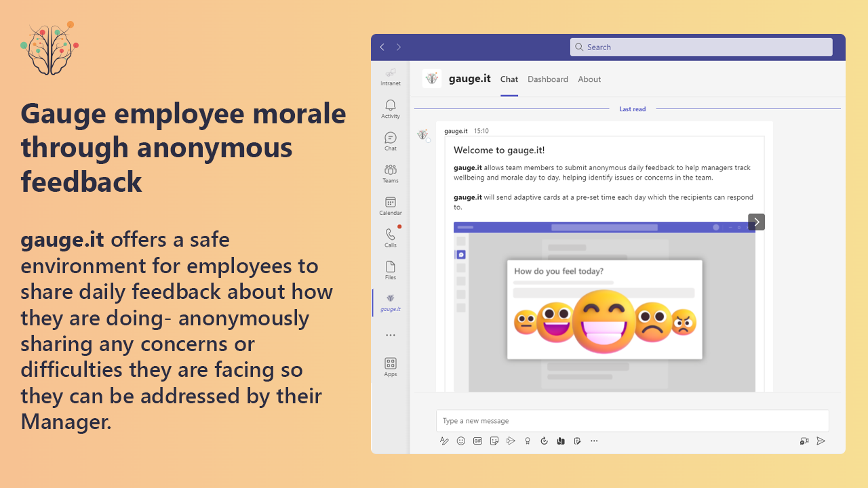Open Teams in the sidebar
This screenshot has width=868, height=488.
point(391,174)
